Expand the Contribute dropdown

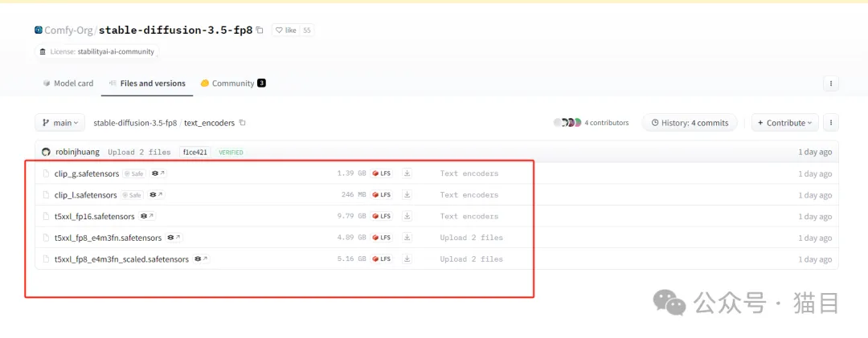(x=785, y=123)
